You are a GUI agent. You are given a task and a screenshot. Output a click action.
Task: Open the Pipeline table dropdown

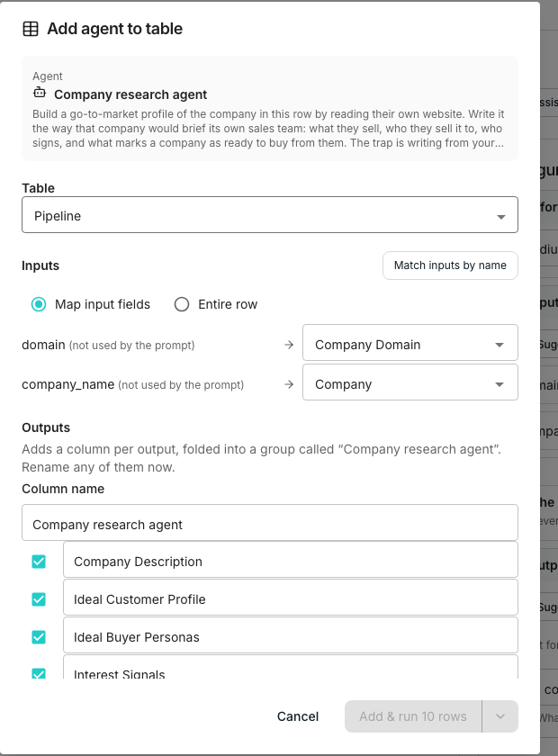pyautogui.click(x=270, y=215)
